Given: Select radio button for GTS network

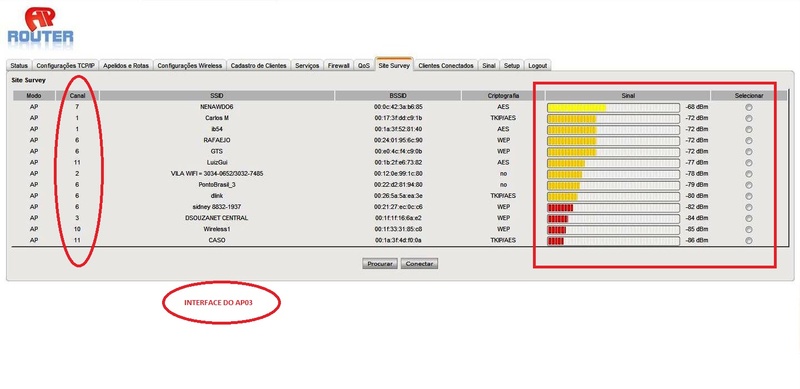Looking at the screenshot, I should tap(748, 152).
